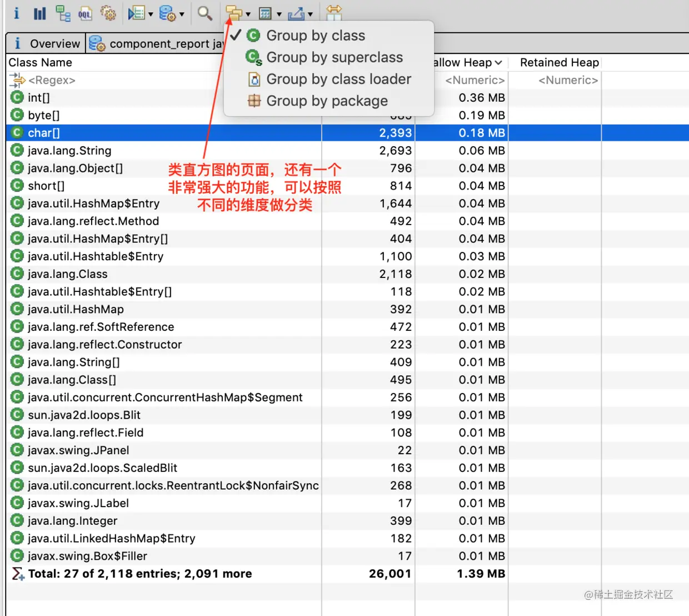Click the run expert system test icon
The image size is (689, 616).
coord(136,13)
